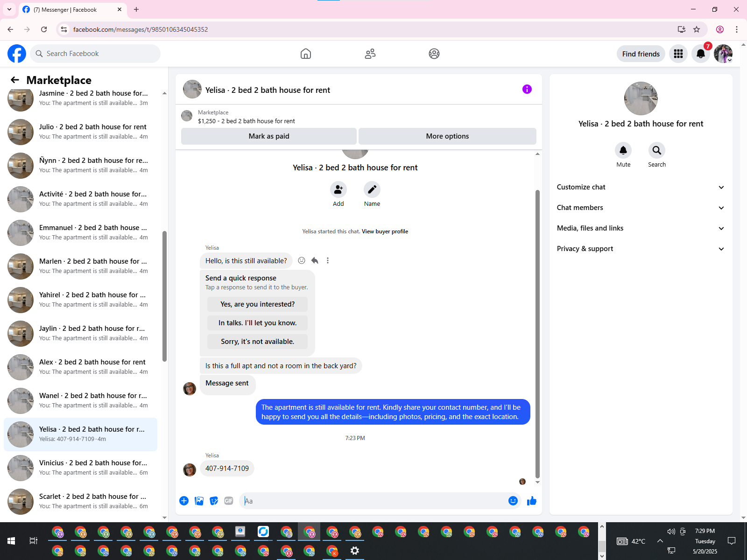
Task: Open the Alex conversation
Action: pos(80,367)
